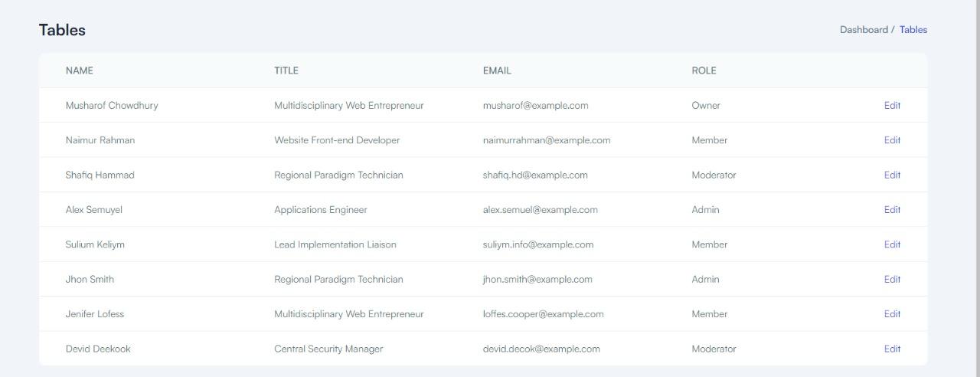Open Edit link for Naimur Rahman

[892, 140]
